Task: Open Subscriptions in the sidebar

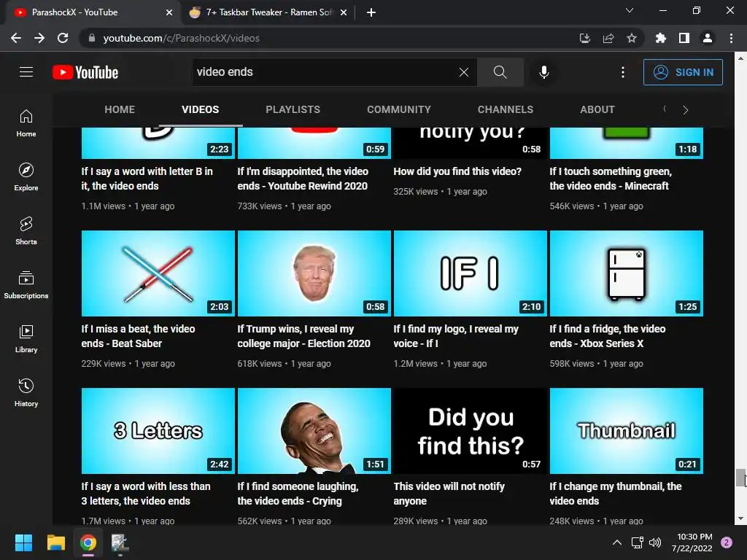Action: (x=26, y=285)
